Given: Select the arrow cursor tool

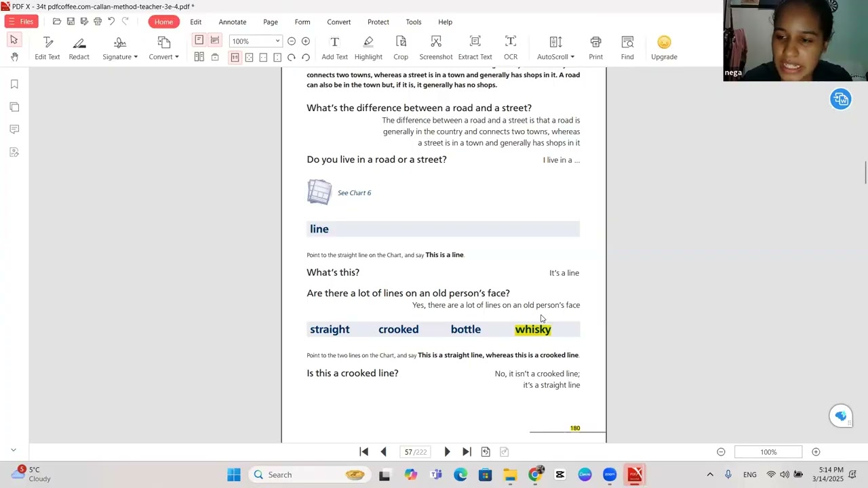Looking at the screenshot, I should [14, 41].
